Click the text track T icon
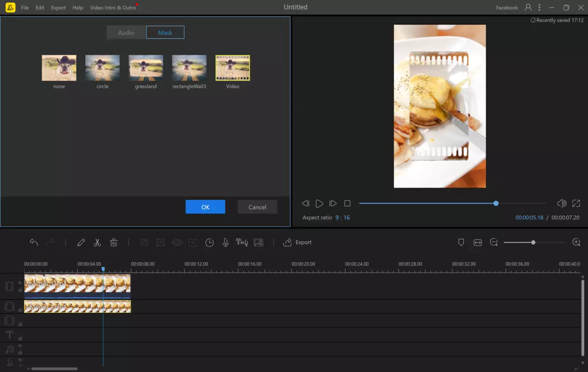 [x=9, y=335]
